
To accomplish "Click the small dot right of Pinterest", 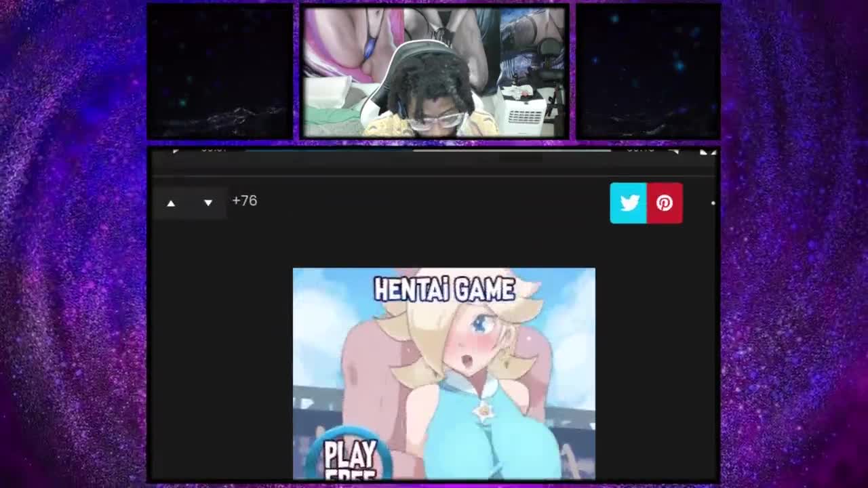I will [x=713, y=203].
